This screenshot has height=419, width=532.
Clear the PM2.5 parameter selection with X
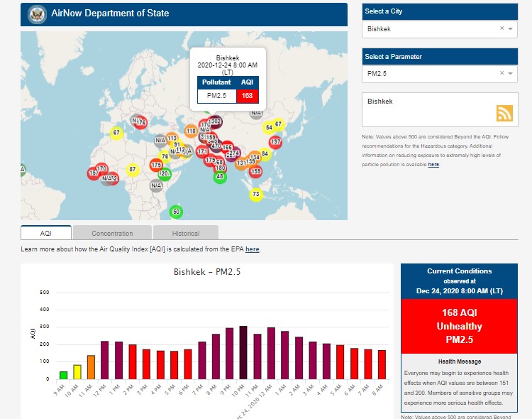[x=501, y=73]
